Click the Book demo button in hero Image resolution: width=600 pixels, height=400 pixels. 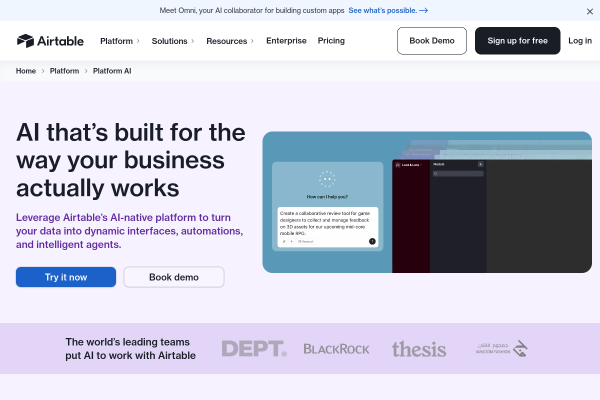point(174,277)
